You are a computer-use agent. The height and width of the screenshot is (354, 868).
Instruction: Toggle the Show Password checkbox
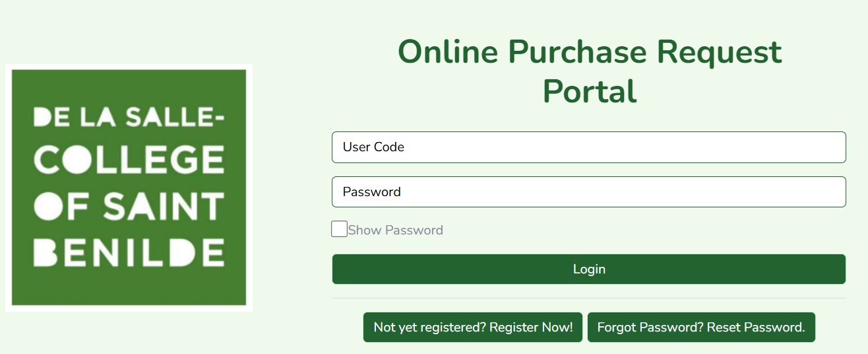coord(339,229)
